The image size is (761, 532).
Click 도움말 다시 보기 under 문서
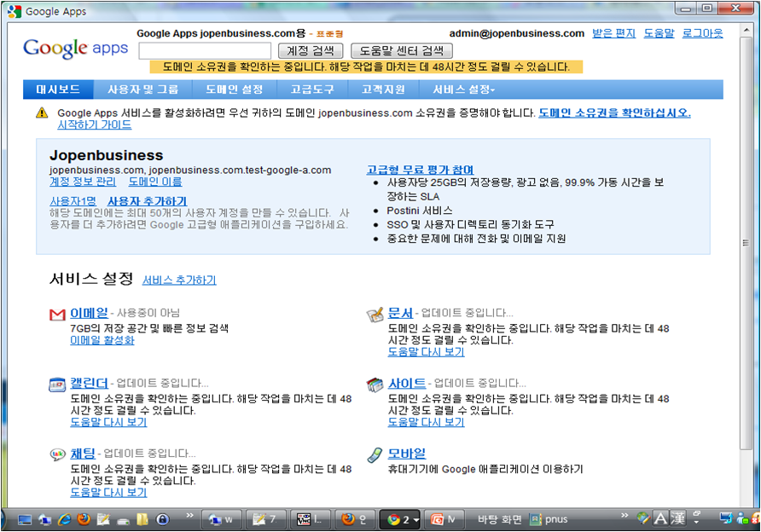pyautogui.click(x=426, y=352)
